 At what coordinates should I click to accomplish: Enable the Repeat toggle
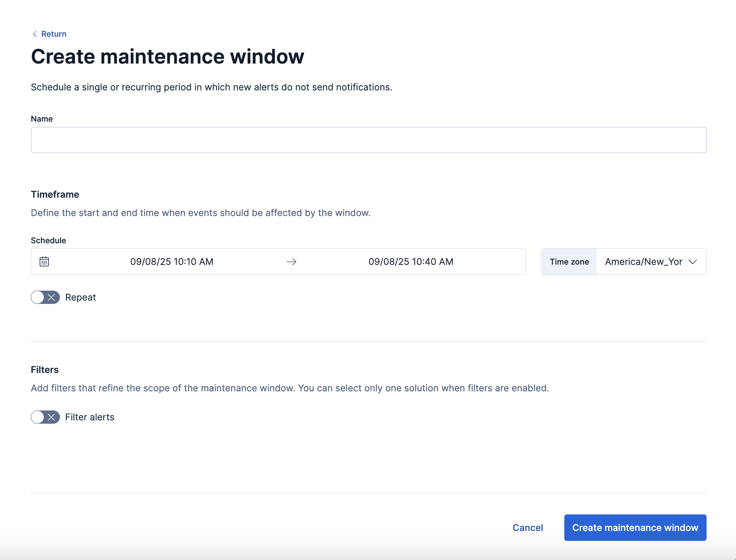tap(45, 297)
